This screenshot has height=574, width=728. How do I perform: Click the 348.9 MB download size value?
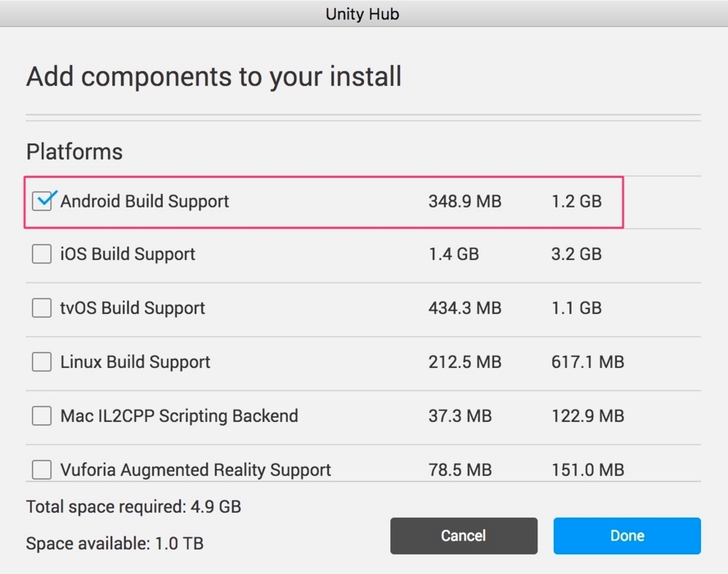point(465,201)
